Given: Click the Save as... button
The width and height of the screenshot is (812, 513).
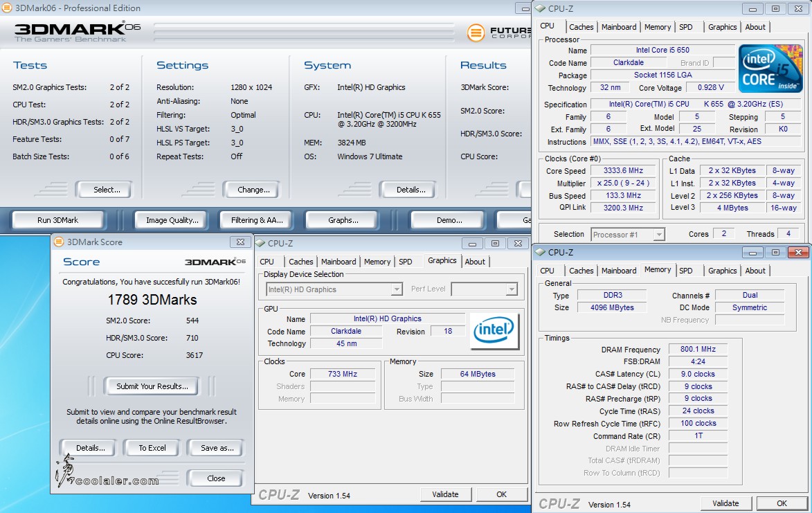Looking at the screenshot, I should (x=216, y=449).
